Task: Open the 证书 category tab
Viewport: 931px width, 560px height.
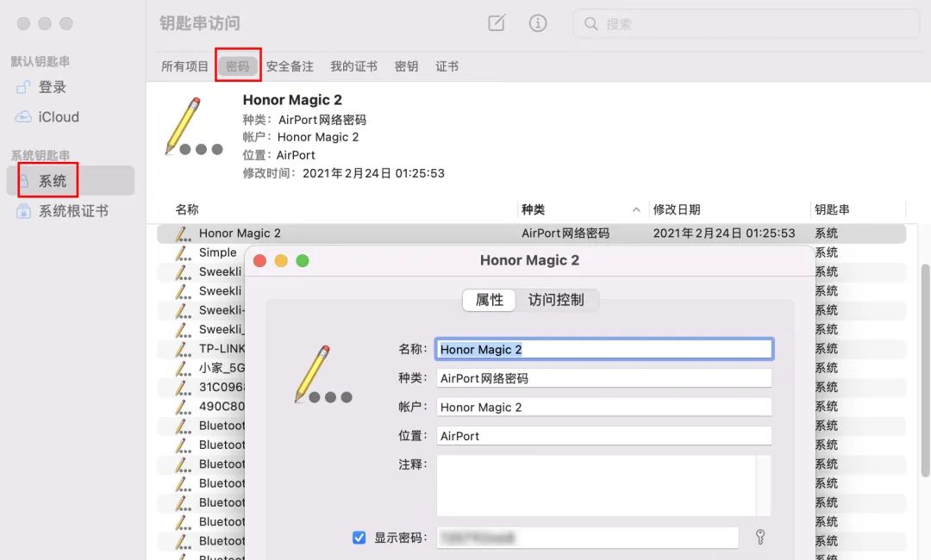Action: [x=447, y=65]
